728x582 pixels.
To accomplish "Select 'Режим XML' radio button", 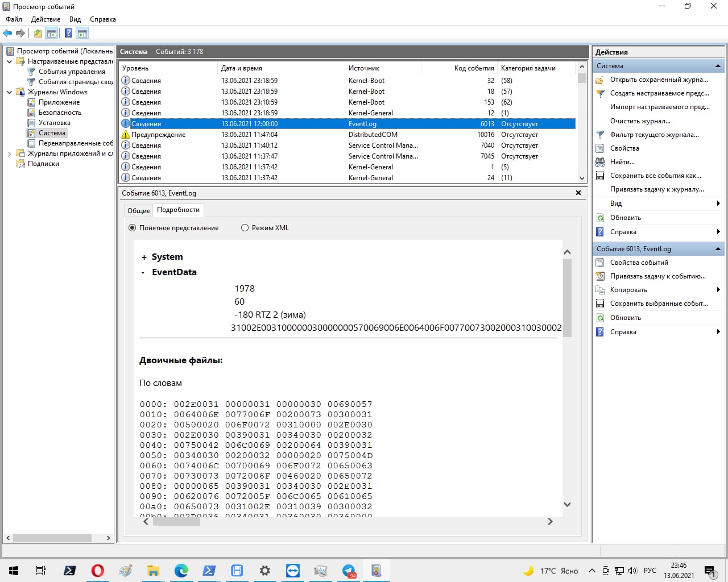I will pyautogui.click(x=245, y=228).
